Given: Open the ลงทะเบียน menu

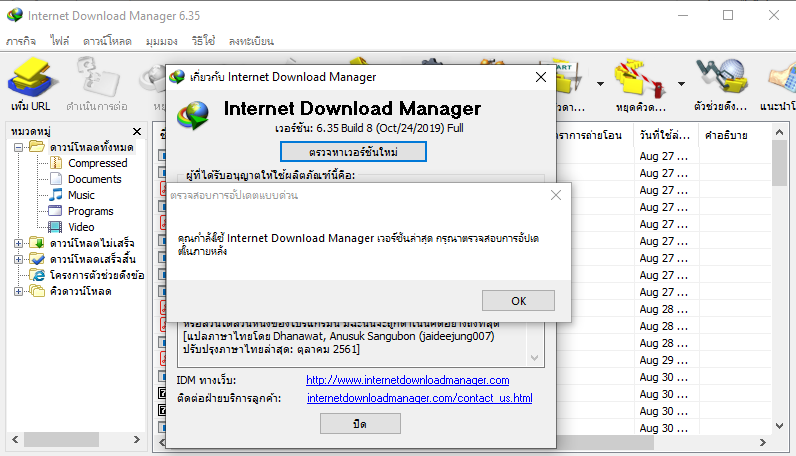Looking at the screenshot, I should tap(251, 41).
